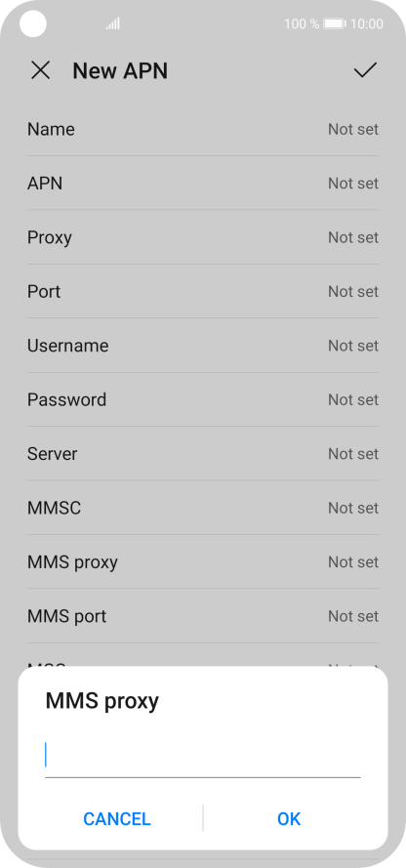Tap the 10:00 clock in status bar
This screenshot has width=406, height=868.
pos(367,23)
